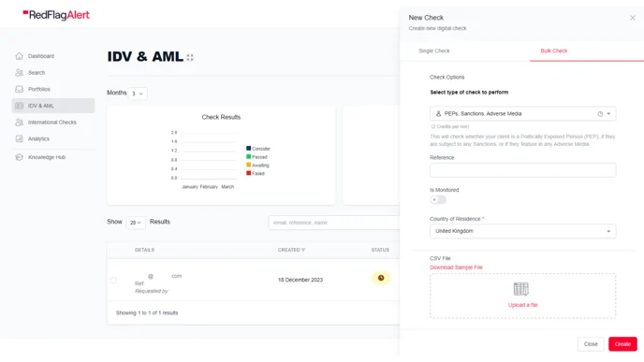Toggle the Is Monitored switch
The height and width of the screenshot is (362, 644).
point(438,200)
